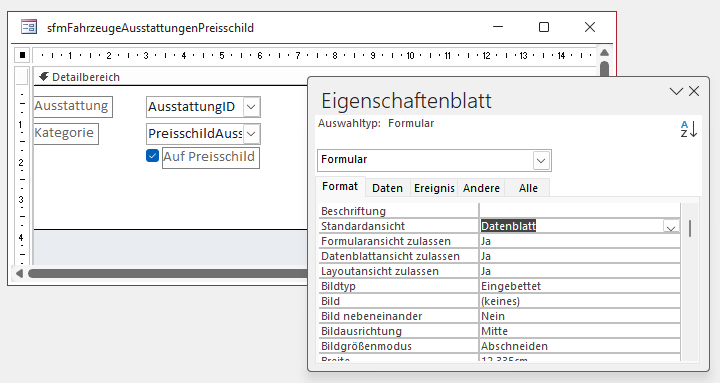Click the scroll-up arrow in form window
This screenshot has height=383, width=720.
[x=604, y=53]
